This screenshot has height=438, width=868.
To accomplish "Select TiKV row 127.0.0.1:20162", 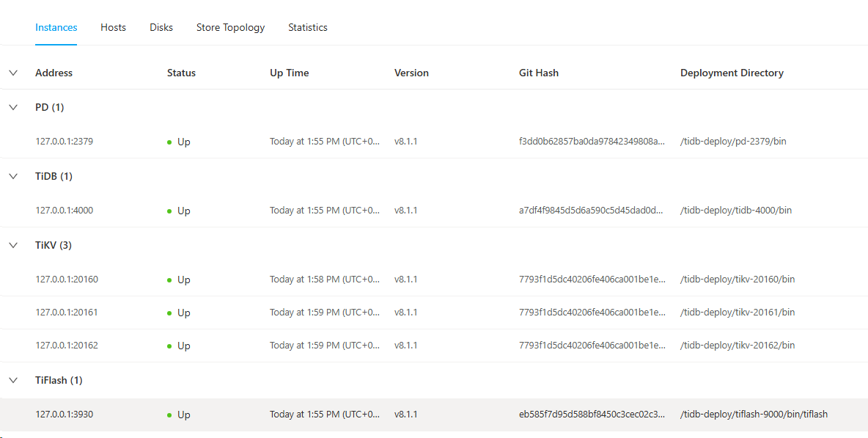I will click(x=67, y=346).
